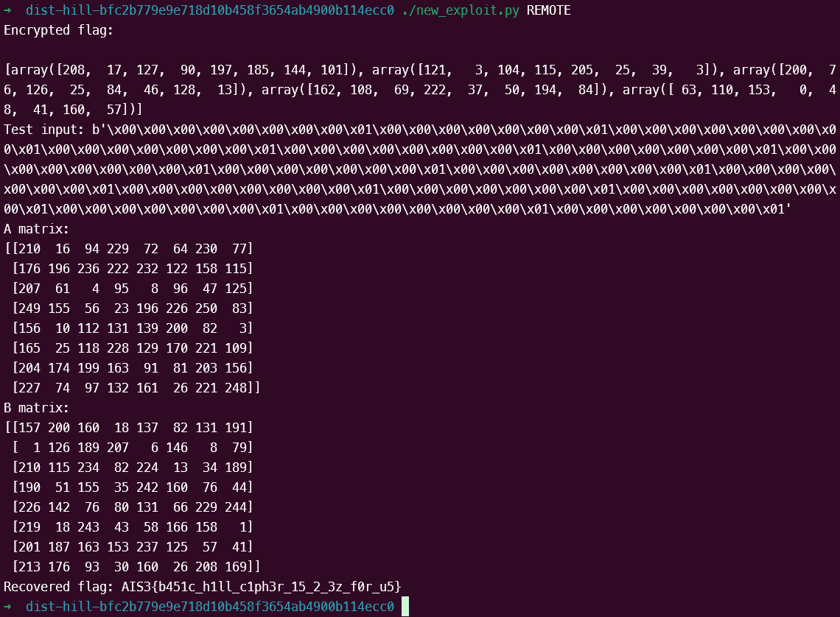840x617 pixels.
Task: Click the terminal cursor block
Action: click(405, 606)
